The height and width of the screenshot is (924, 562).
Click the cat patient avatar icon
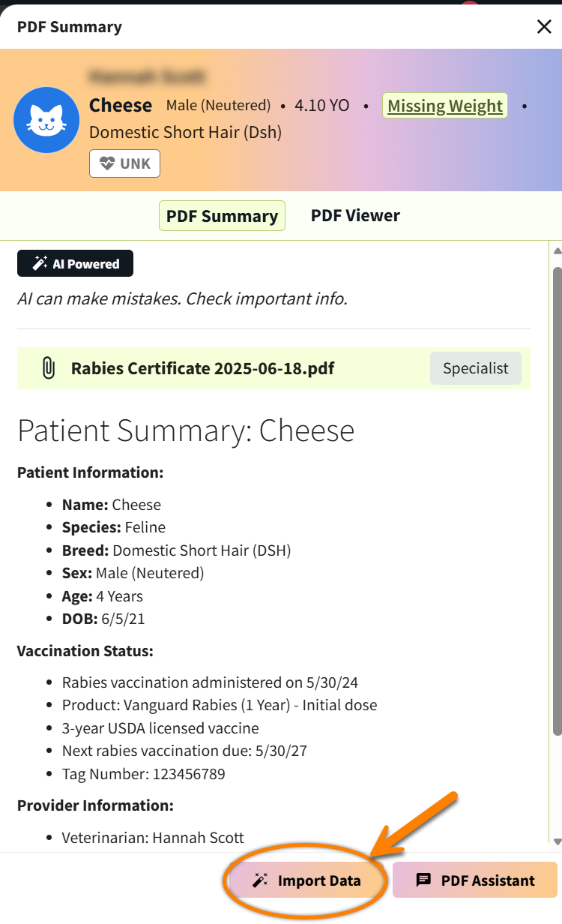click(x=46, y=120)
